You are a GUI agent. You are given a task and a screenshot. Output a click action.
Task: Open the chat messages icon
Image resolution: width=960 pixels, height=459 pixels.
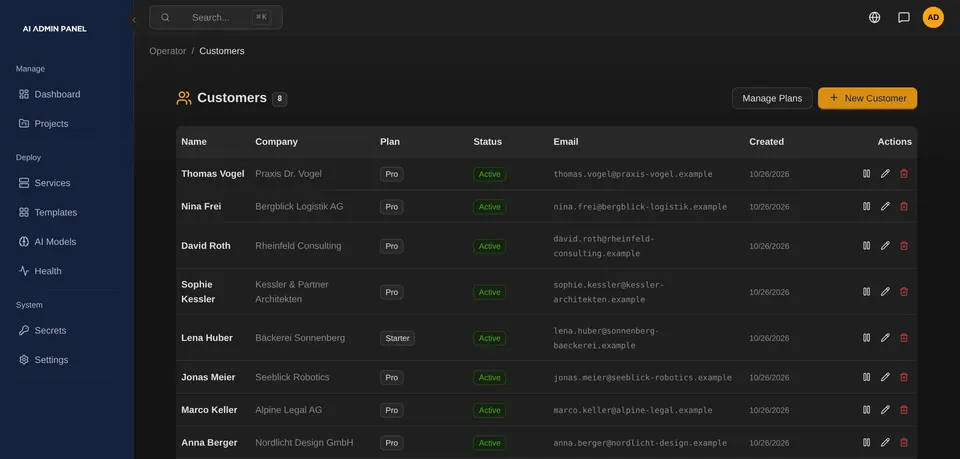(x=904, y=17)
